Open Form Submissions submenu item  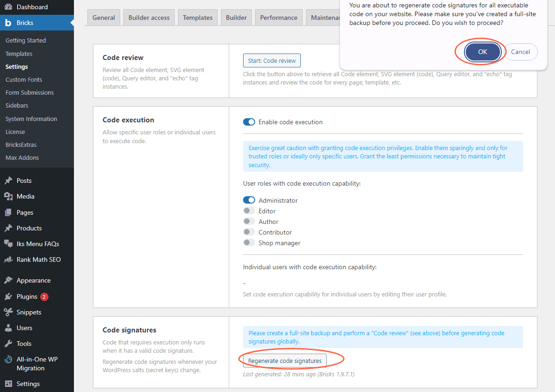click(x=30, y=92)
